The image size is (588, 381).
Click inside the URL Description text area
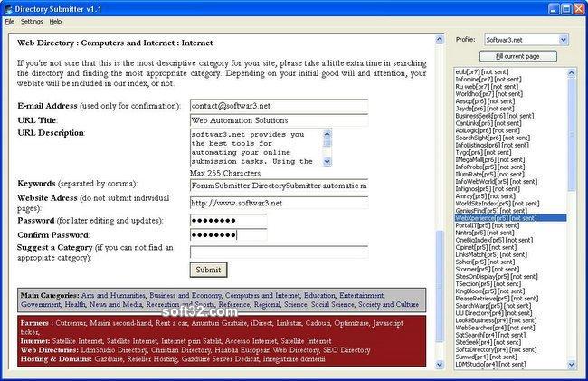[x=256, y=148]
